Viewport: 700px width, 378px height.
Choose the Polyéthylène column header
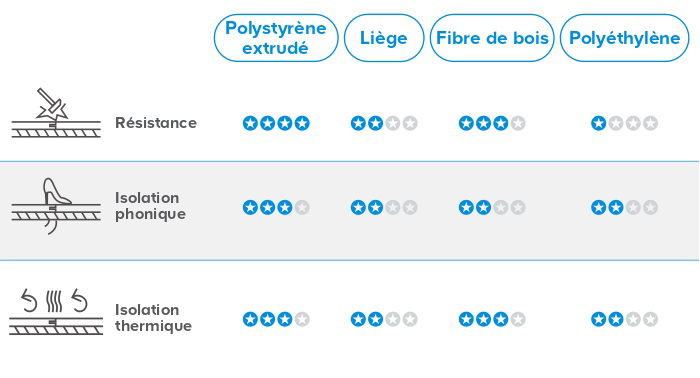(x=625, y=38)
